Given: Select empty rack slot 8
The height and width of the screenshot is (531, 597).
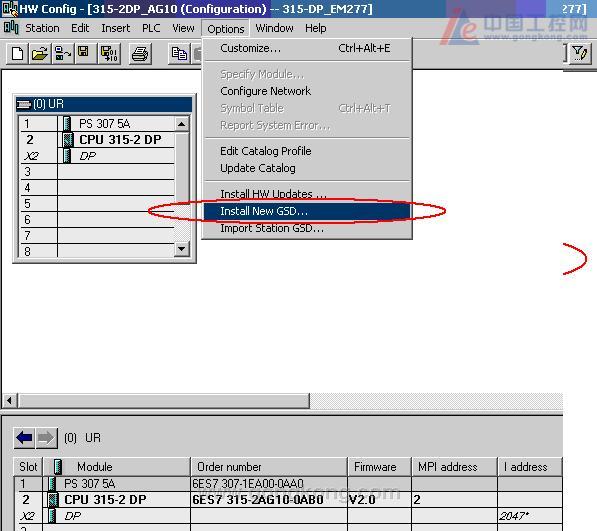Looking at the screenshot, I should pos(97,251).
